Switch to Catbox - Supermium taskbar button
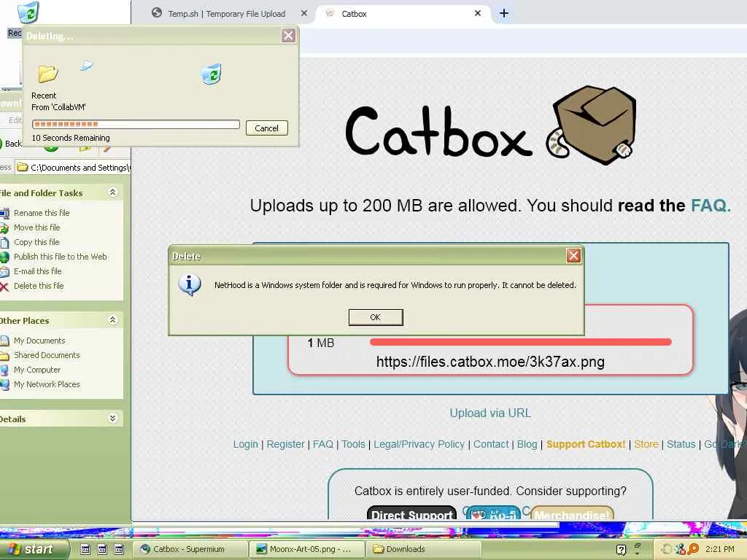The width and height of the screenshot is (747, 560). [190, 549]
